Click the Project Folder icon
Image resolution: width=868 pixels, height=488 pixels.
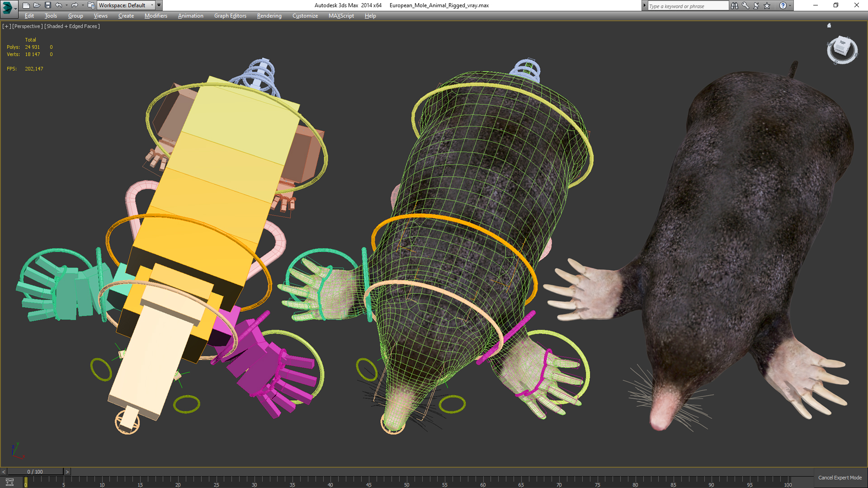point(91,5)
